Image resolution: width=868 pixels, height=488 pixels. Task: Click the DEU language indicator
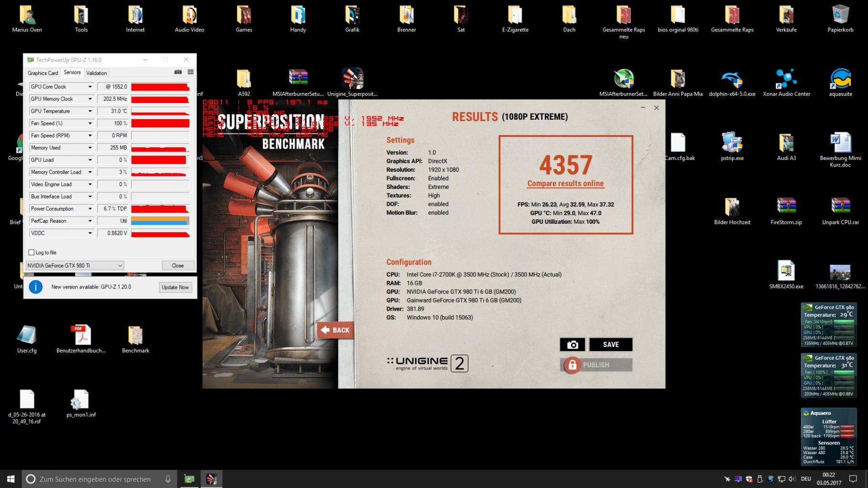(806, 478)
